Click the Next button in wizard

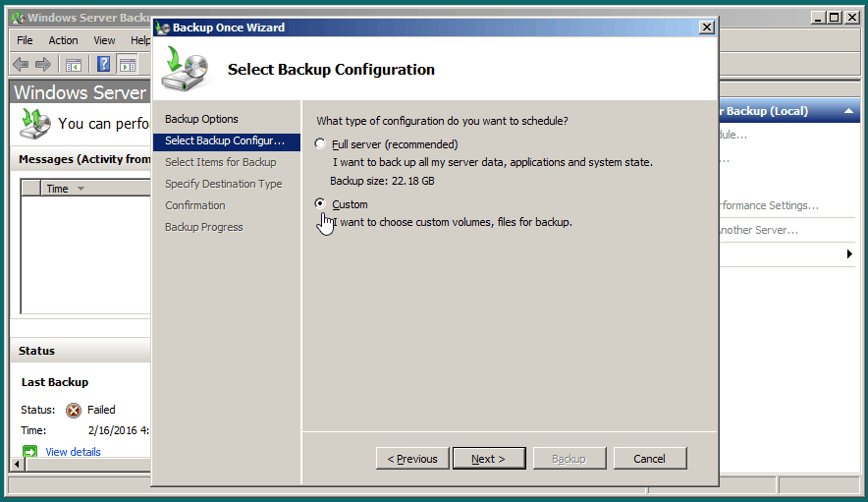pyautogui.click(x=489, y=459)
